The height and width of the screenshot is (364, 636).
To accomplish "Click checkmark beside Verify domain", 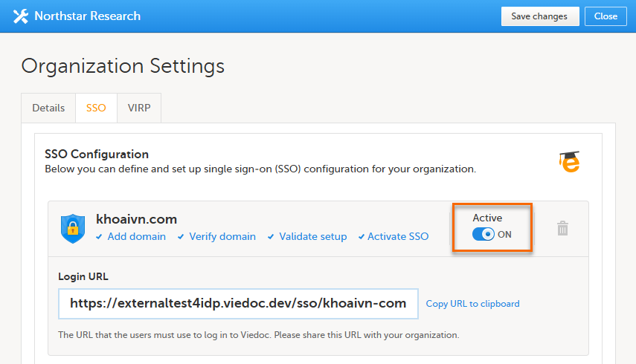I will tap(182, 237).
